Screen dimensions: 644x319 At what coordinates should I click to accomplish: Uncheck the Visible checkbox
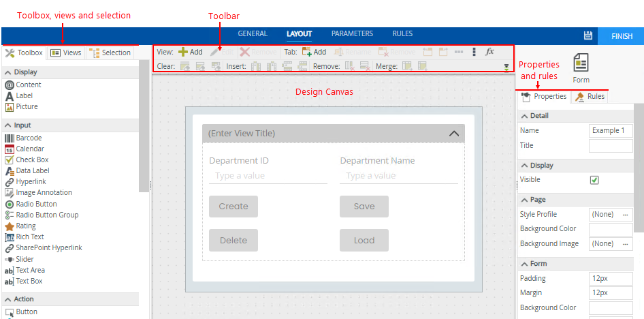[594, 180]
